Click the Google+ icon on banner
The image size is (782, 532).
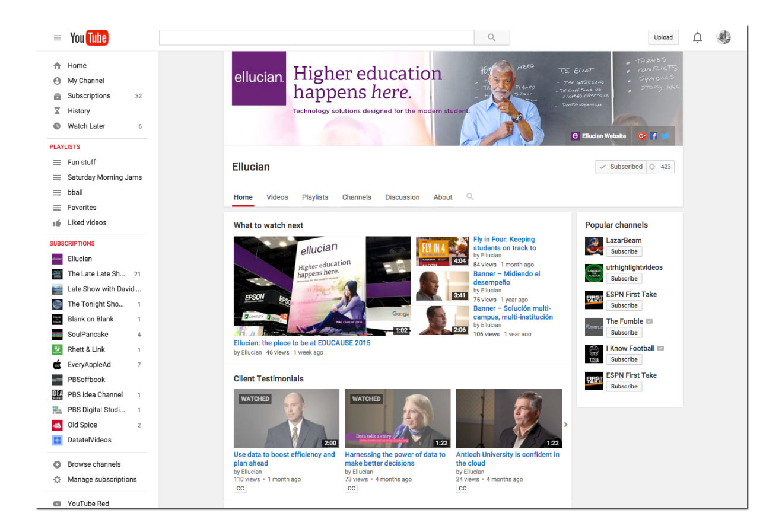642,136
